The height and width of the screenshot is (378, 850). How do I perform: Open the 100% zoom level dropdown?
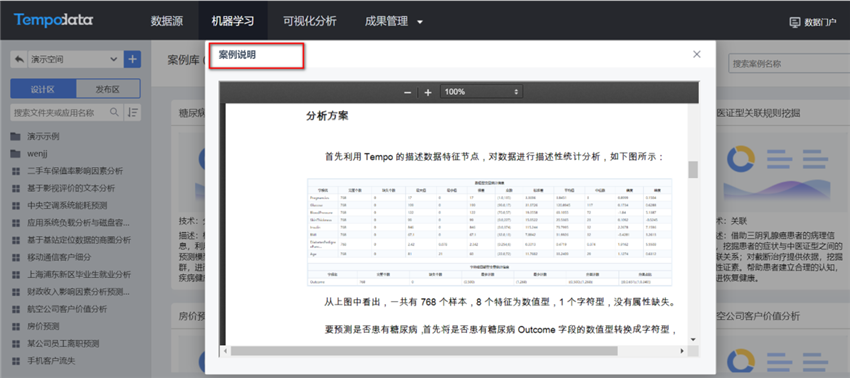click(x=481, y=92)
